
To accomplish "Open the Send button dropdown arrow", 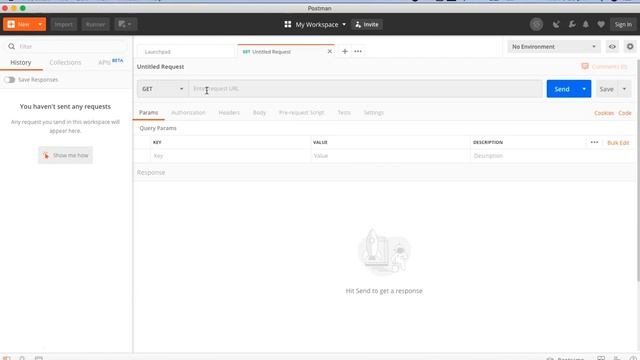I will click(584, 89).
